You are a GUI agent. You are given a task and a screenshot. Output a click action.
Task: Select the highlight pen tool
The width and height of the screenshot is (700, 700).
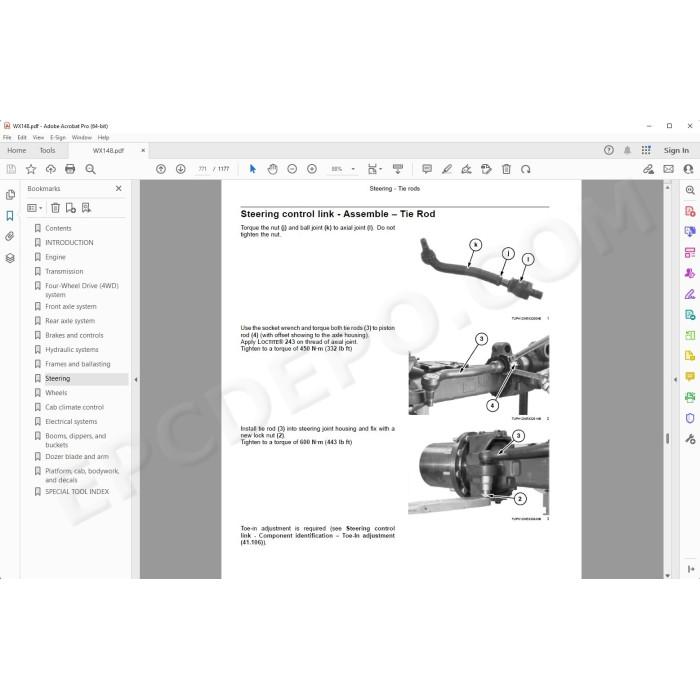(446, 169)
